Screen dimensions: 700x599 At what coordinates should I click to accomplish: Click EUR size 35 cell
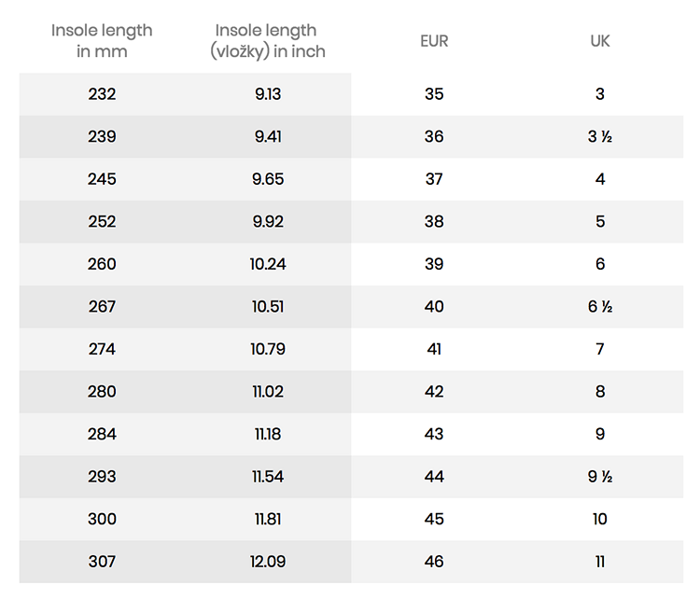click(434, 94)
